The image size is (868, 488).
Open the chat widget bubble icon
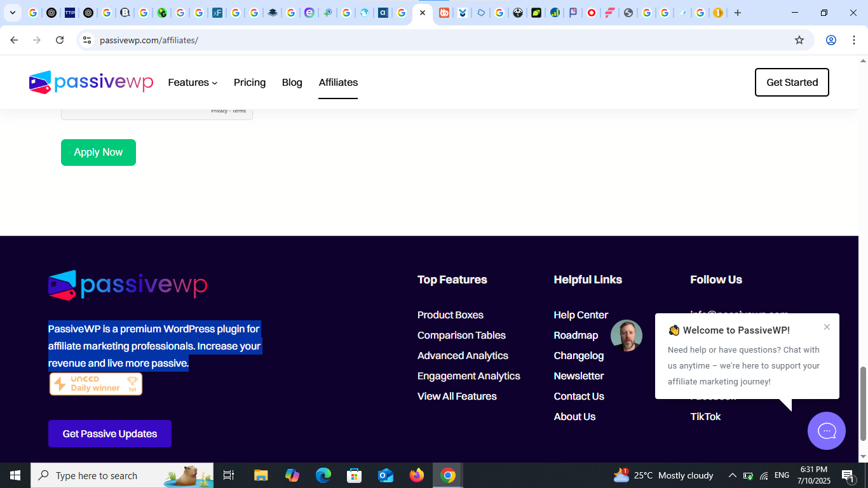(x=826, y=431)
